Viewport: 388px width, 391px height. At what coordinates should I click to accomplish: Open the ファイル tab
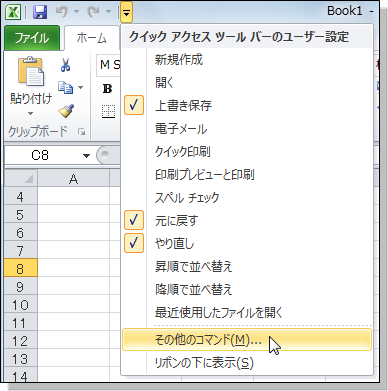tap(32, 38)
